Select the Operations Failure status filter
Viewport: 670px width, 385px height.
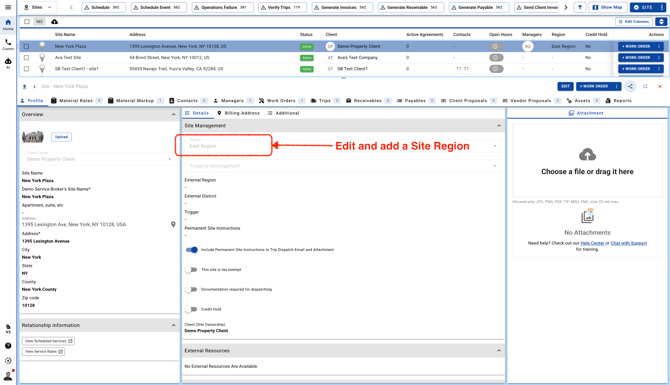pyautogui.click(x=222, y=7)
